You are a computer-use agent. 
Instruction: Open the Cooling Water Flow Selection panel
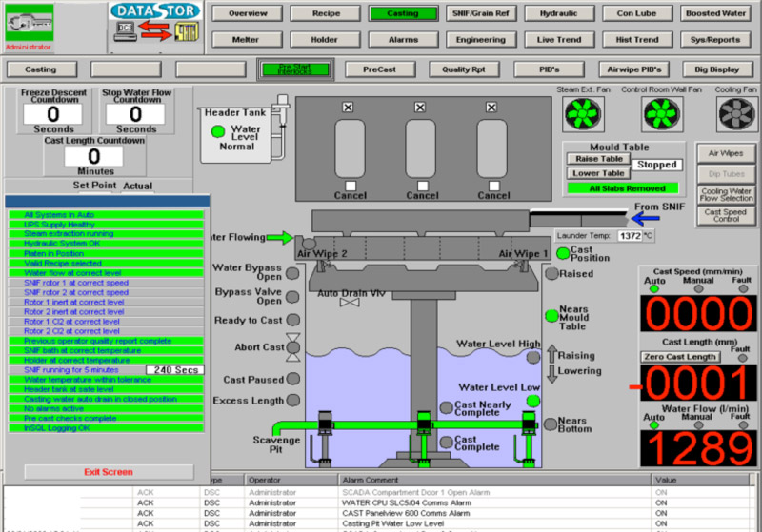click(x=726, y=194)
